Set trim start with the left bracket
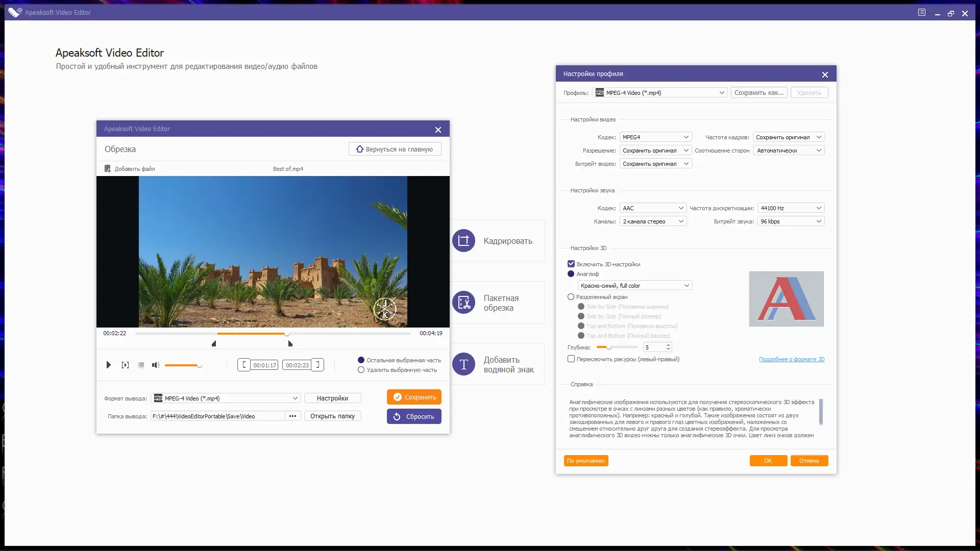980x551 pixels. (x=244, y=365)
